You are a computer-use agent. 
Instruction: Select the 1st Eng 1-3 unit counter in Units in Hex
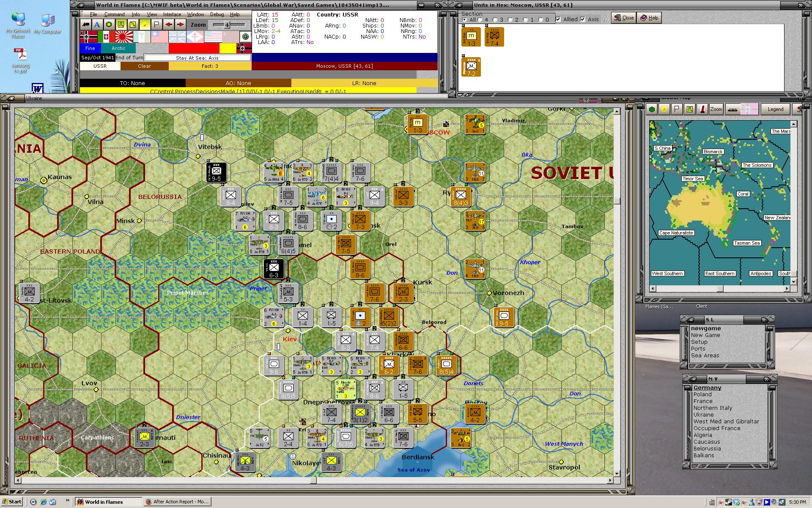pyautogui.click(x=471, y=37)
